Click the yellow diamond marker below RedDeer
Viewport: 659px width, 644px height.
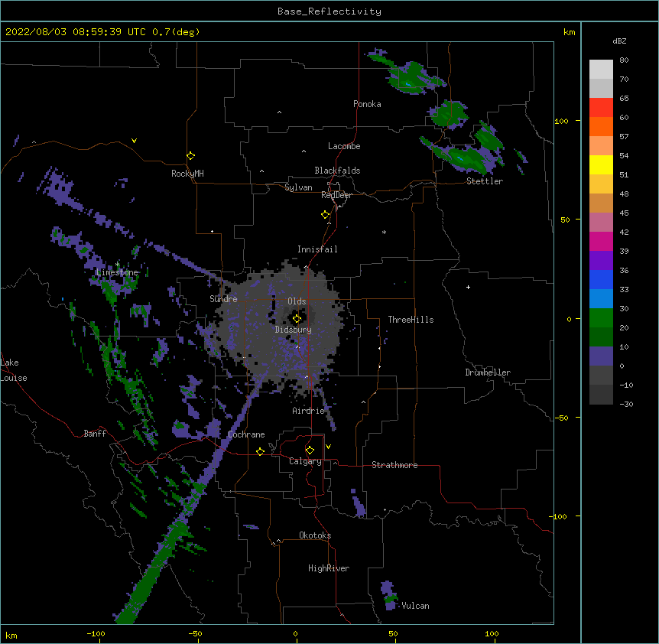click(325, 215)
